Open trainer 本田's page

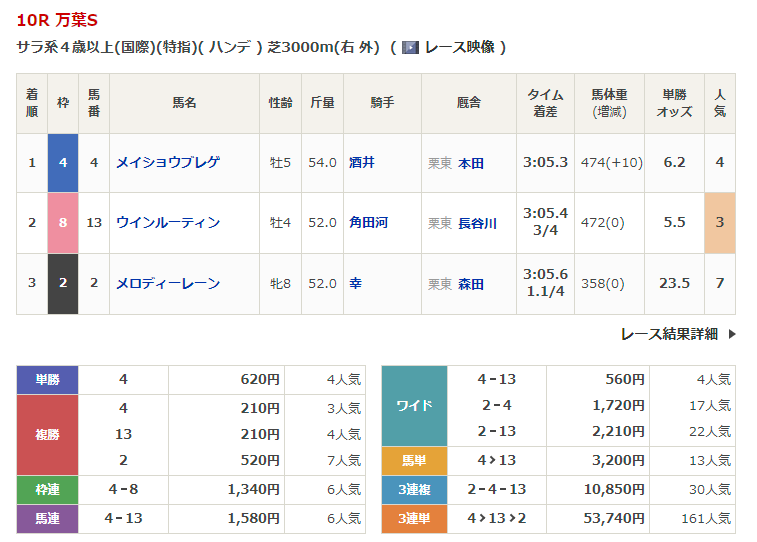[x=471, y=163]
